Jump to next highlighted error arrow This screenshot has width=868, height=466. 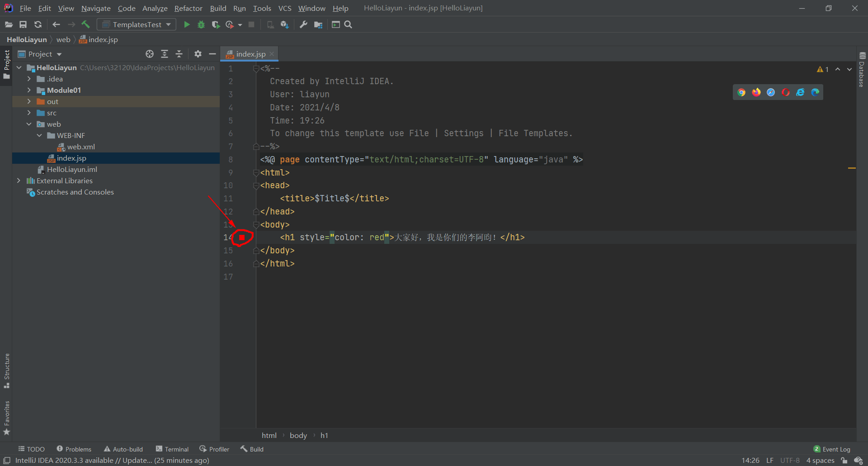tap(849, 69)
